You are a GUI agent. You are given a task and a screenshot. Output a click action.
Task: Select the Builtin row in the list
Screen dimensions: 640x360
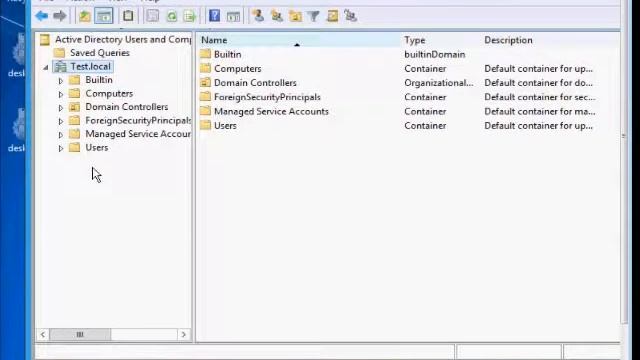click(227, 54)
